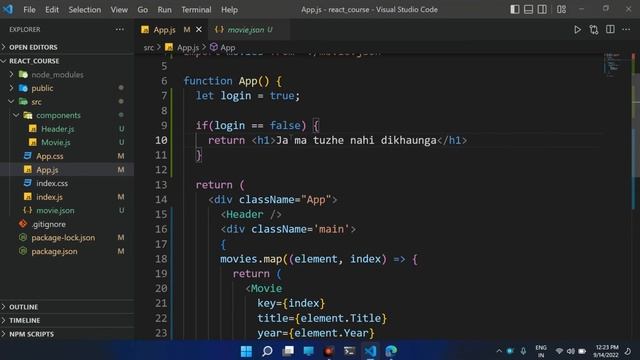Screen dimensions: 640x360
Task: Open the Edit menu
Action: pos(52,9)
